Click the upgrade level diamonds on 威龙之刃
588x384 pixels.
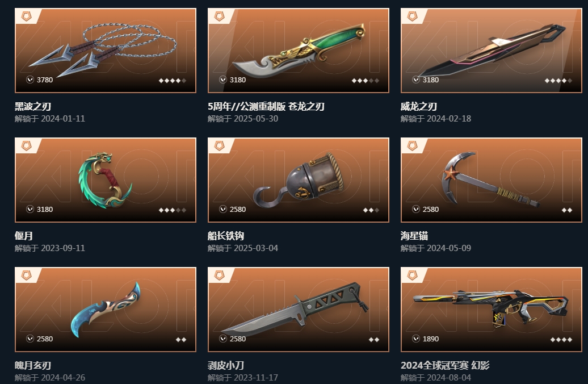[x=558, y=80]
